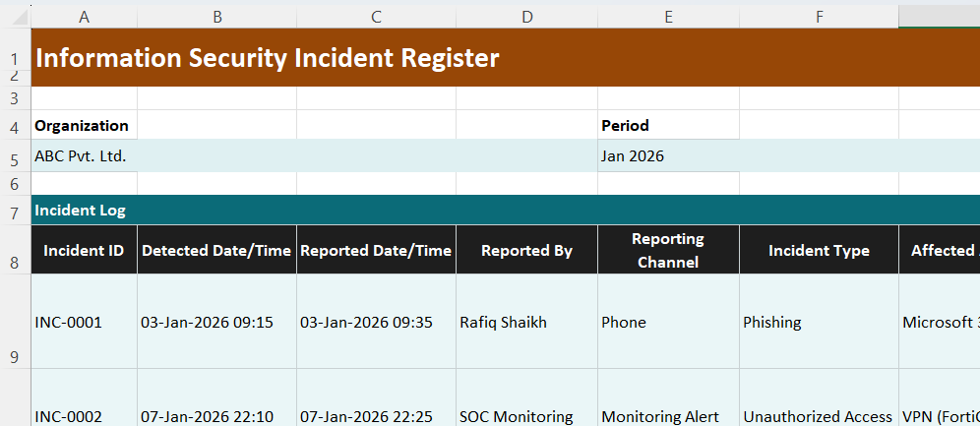Select the Incident ID header cell
Viewport: 980px width, 426px height.
coord(84,251)
